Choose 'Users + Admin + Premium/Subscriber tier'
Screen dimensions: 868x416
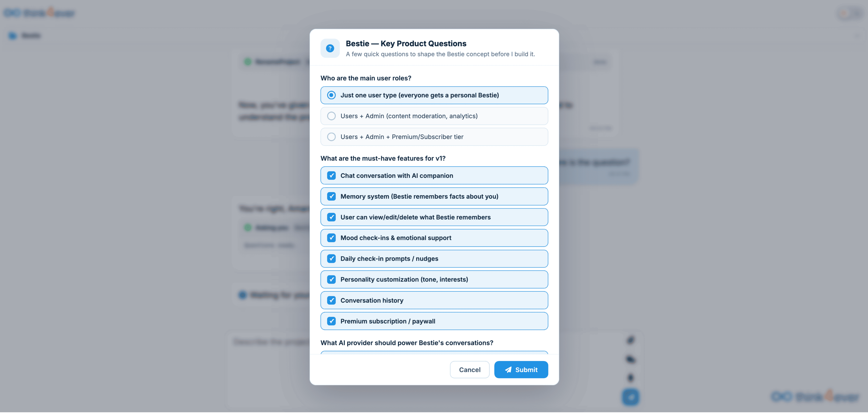point(434,137)
